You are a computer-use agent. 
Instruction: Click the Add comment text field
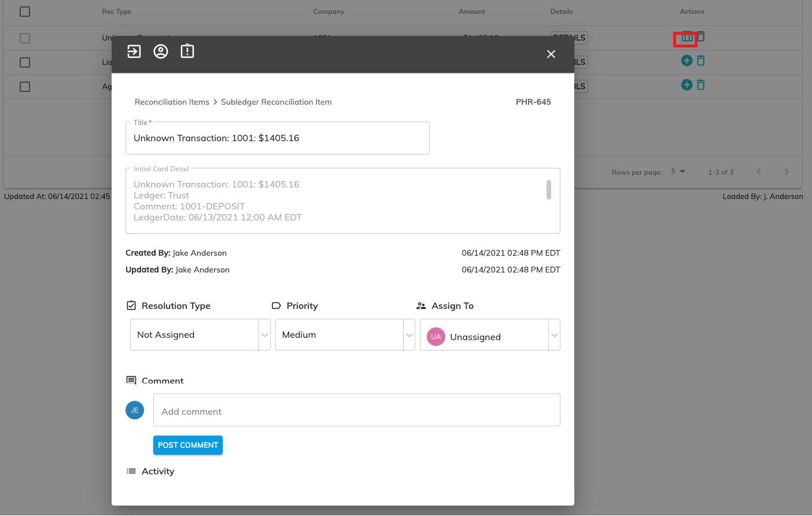pyautogui.click(x=356, y=411)
